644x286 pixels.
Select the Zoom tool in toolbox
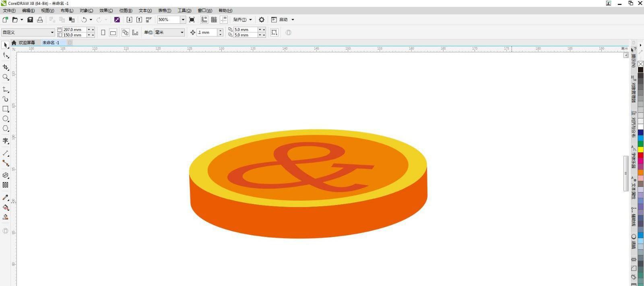pyautogui.click(x=6, y=77)
